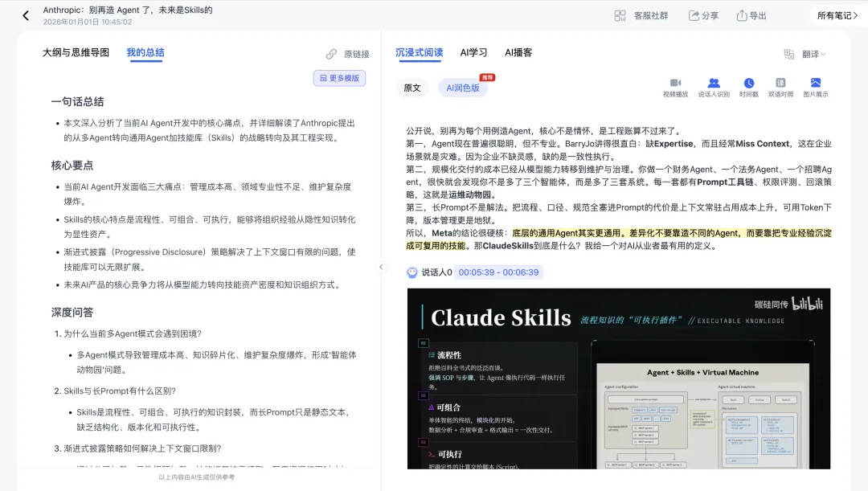868x491 pixels.
Task: Click the paragraph starting '公开说，别再为每个用例造Agent'
Action: point(542,131)
